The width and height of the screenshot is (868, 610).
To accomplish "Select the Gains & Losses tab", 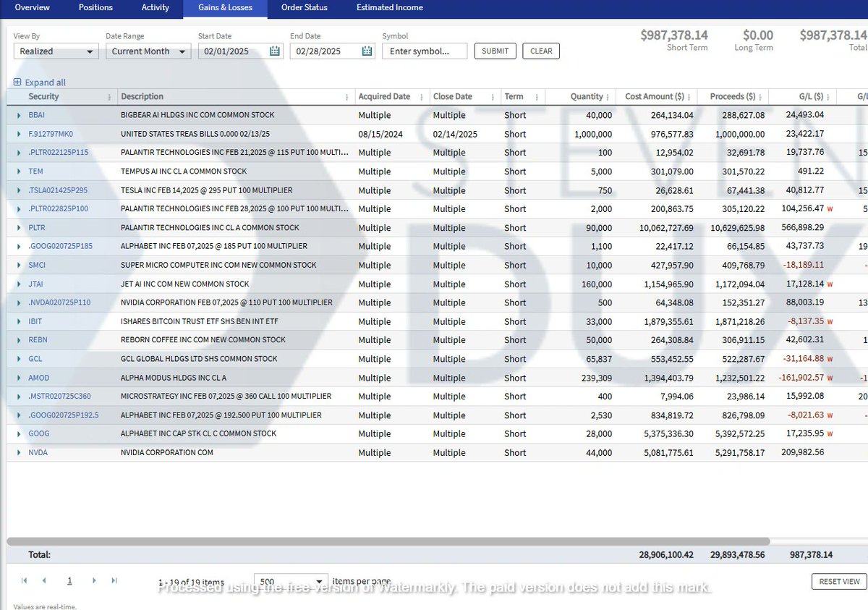I will [x=224, y=8].
